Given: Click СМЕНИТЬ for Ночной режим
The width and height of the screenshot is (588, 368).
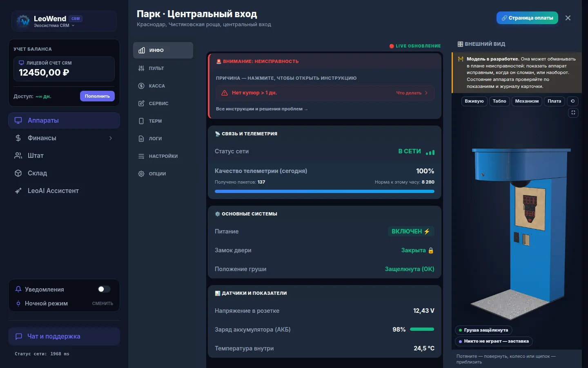Looking at the screenshot, I should click(x=102, y=303).
